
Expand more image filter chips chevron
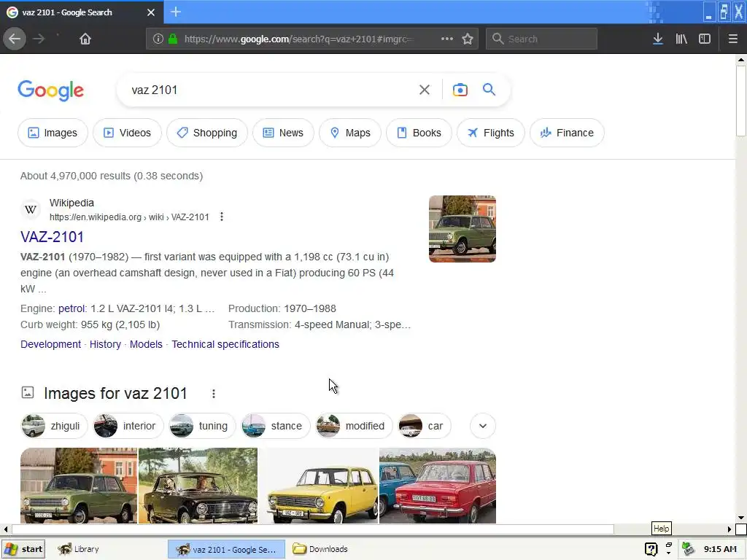click(x=483, y=426)
